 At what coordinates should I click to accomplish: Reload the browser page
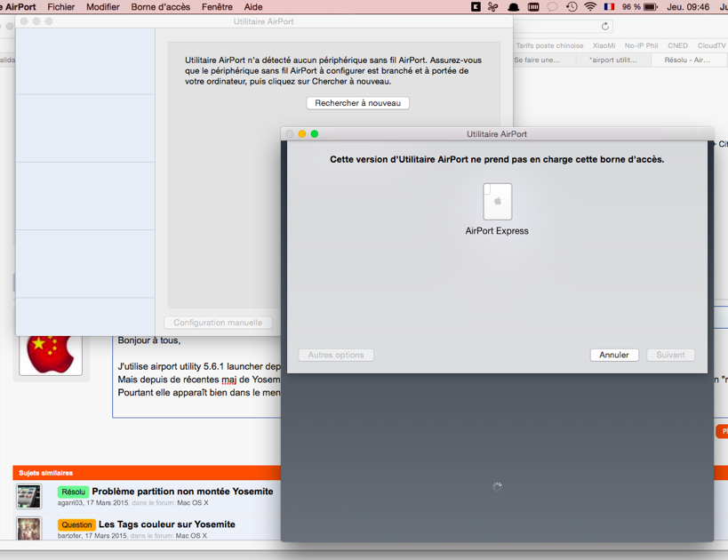(x=605, y=27)
